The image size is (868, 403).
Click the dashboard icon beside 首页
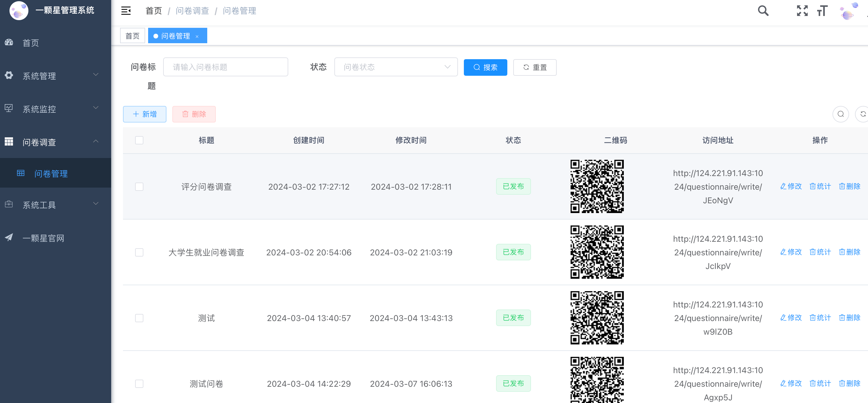pyautogui.click(x=9, y=43)
